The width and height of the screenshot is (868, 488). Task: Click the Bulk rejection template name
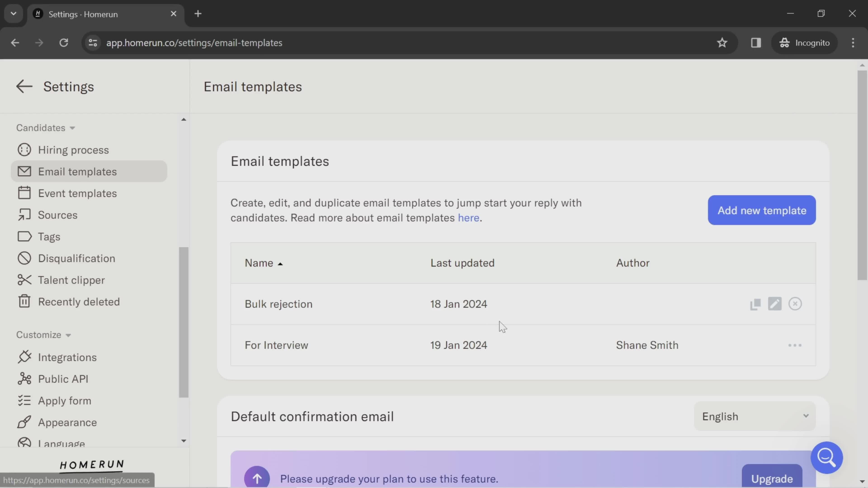278,304
